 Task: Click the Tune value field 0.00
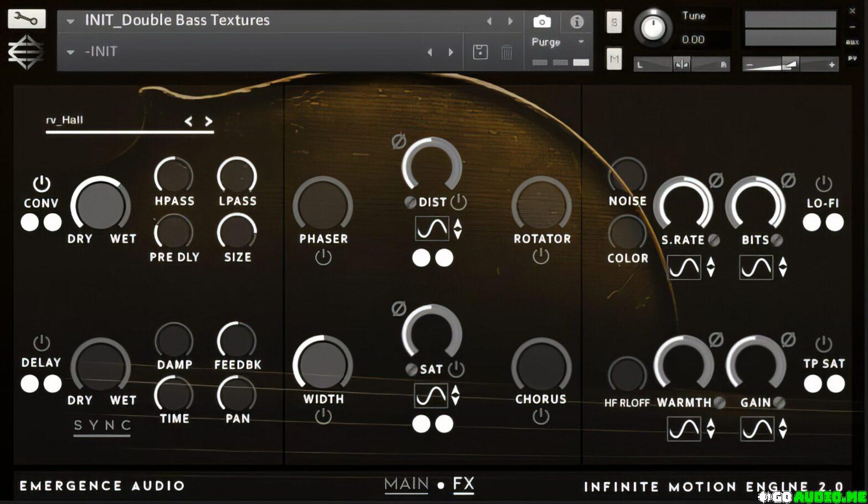pyautogui.click(x=693, y=40)
